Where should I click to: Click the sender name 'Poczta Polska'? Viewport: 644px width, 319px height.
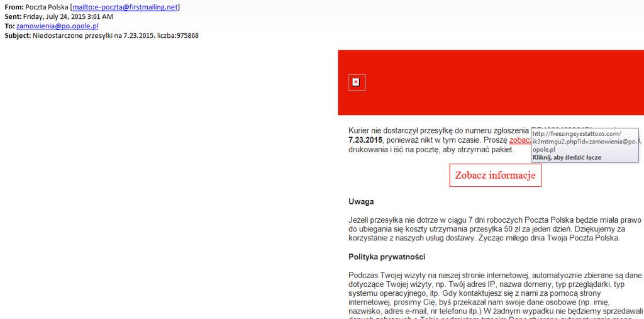click(x=47, y=7)
